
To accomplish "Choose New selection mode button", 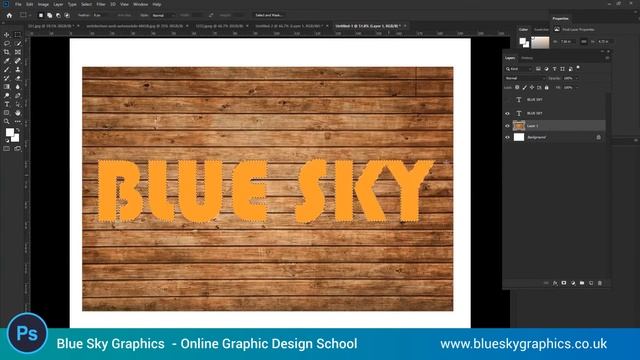I will [x=40, y=16].
